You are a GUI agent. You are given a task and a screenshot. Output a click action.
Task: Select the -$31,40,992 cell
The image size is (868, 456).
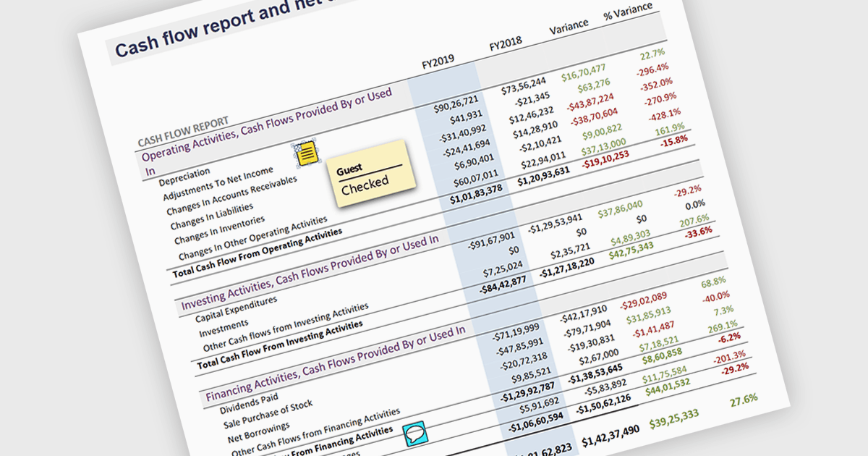461,133
